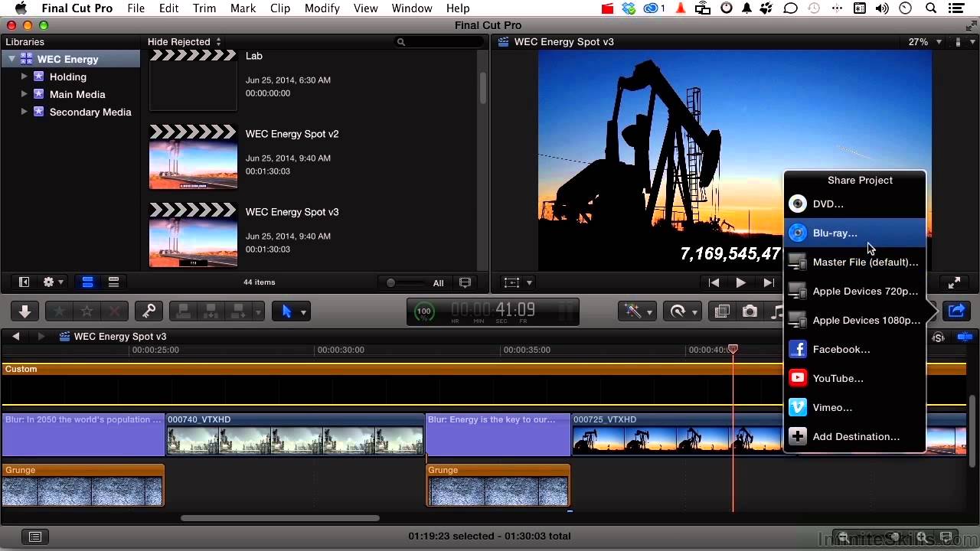Click the timeline horizontal scrollbar
Screen dimensions: 980x551
(x=280, y=518)
